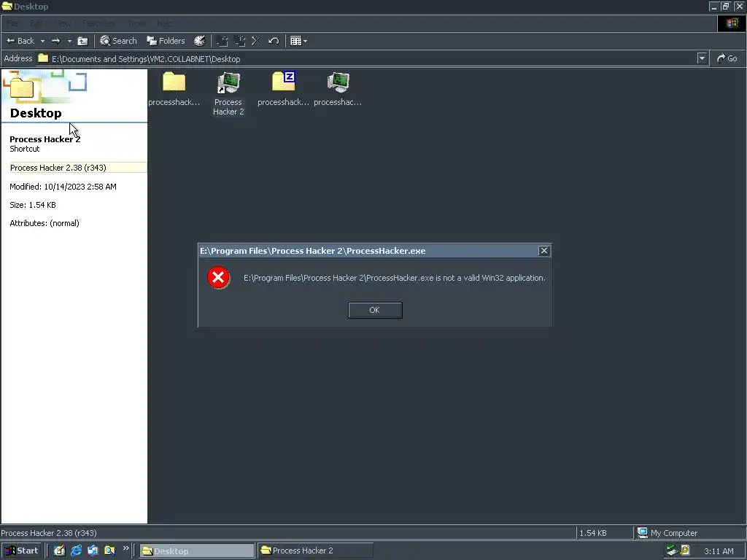The height and width of the screenshot is (560, 747).
Task: Expand the Address bar dropdown arrow
Action: (x=702, y=58)
